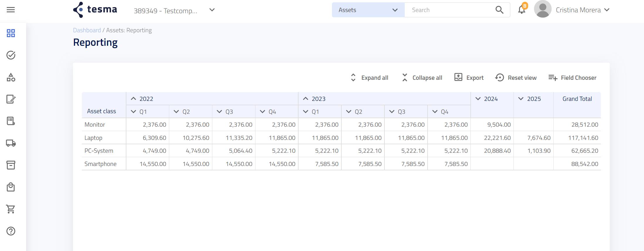Image resolution: width=644 pixels, height=251 pixels.
Task: Click the search magnifier icon
Action: pos(499,10)
